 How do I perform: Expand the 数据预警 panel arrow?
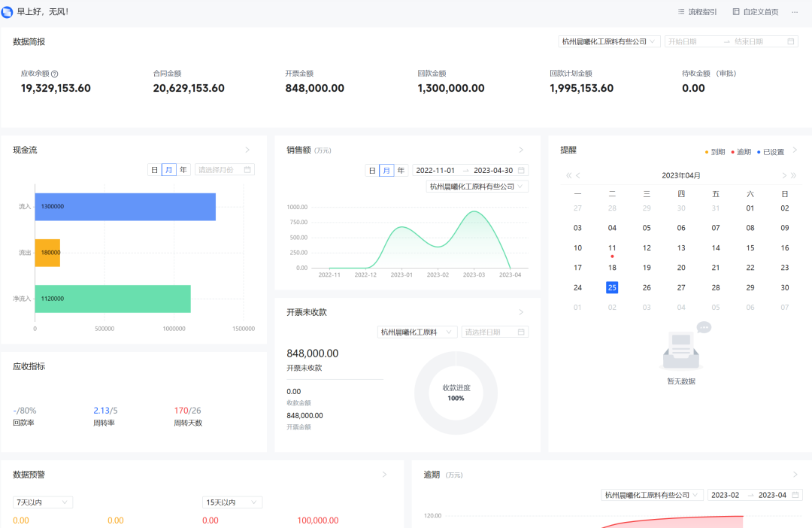click(x=384, y=474)
